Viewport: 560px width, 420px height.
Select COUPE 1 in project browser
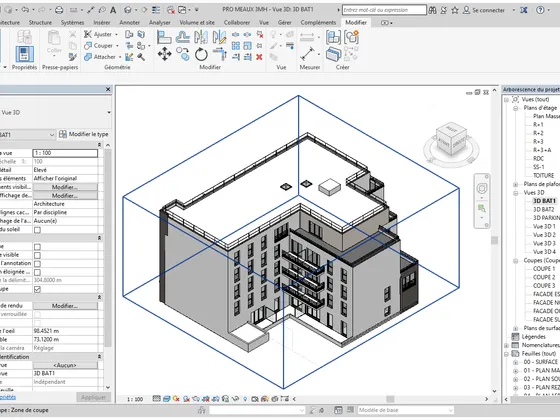click(544, 269)
